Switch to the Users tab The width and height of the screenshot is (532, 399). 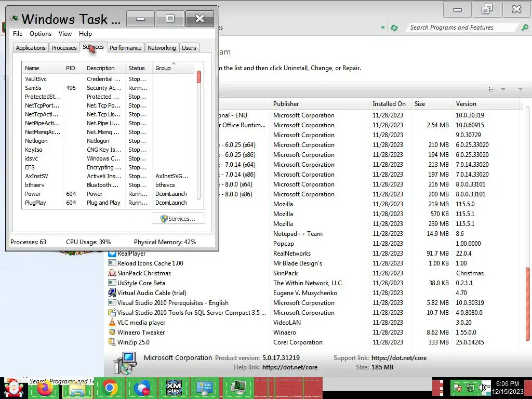click(x=189, y=48)
